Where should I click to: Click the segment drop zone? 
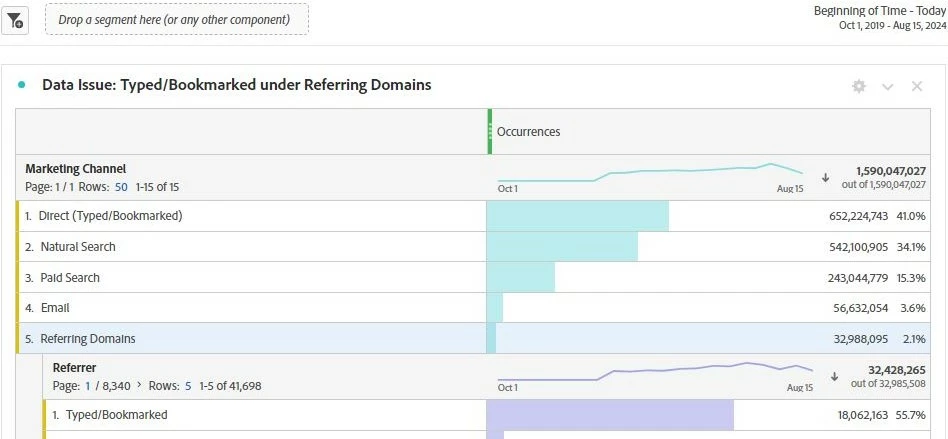click(x=177, y=19)
